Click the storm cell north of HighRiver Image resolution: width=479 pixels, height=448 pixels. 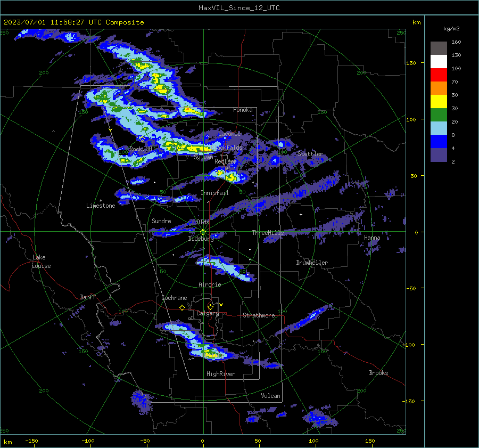[x=210, y=354]
